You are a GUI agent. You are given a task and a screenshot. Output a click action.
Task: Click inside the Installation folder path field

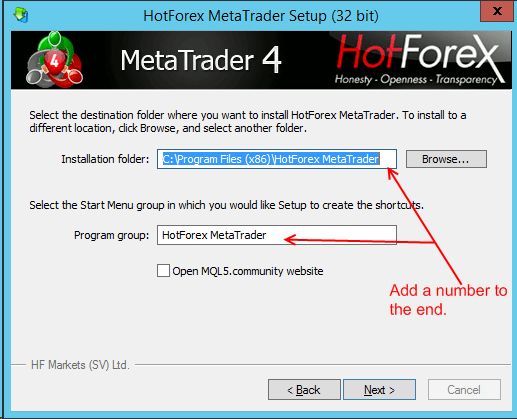pyautogui.click(x=277, y=159)
